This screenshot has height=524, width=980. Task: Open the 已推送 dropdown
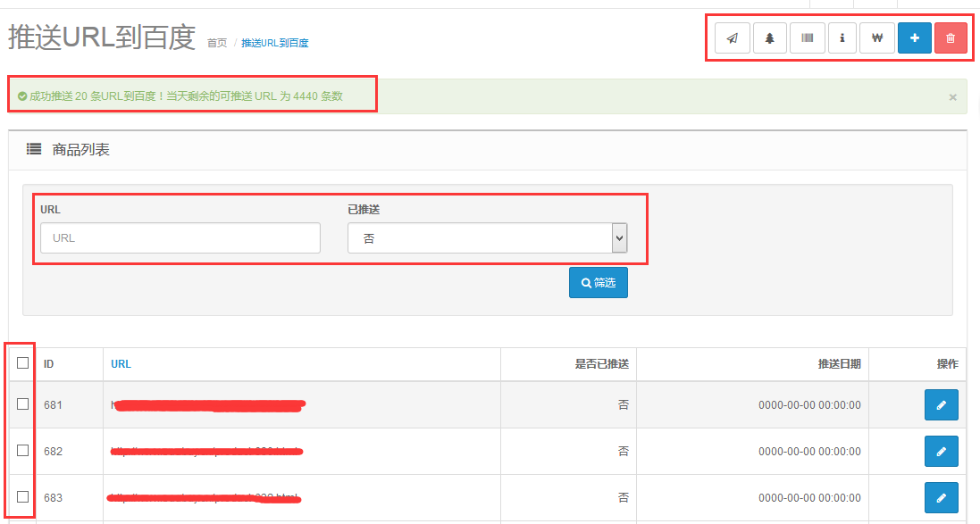(487, 238)
